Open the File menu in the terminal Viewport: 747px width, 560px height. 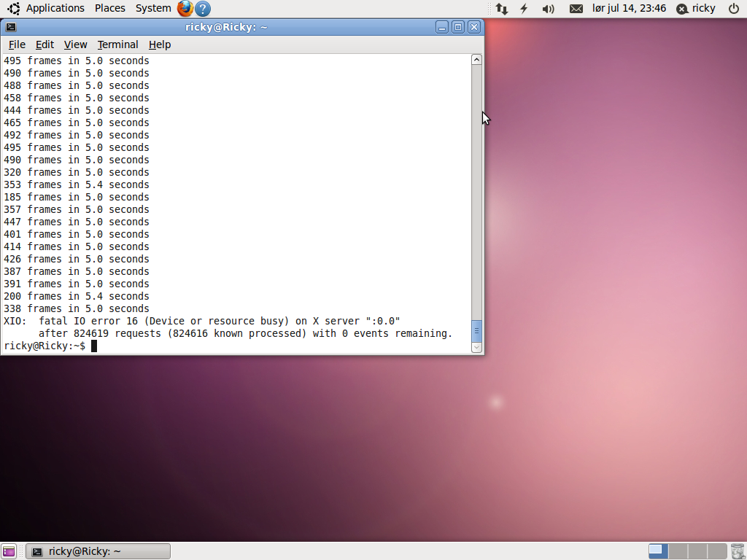pyautogui.click(x=18, y=44)
